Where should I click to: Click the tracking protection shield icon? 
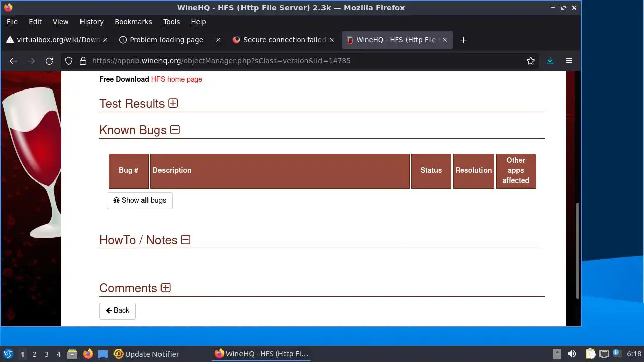[x=70, y=61]
